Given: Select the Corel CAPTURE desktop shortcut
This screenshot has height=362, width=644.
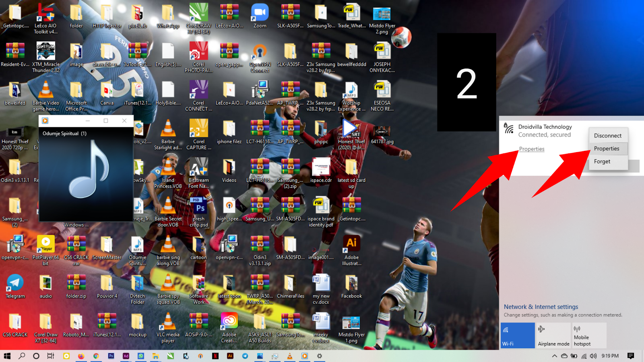Looking at the screenshot, I should tap(198, 135).
